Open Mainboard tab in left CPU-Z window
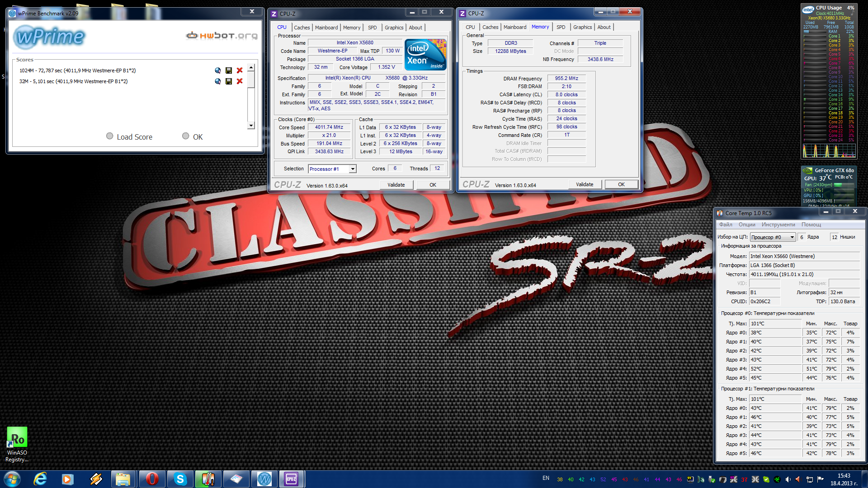 click(x=326, y=28)
